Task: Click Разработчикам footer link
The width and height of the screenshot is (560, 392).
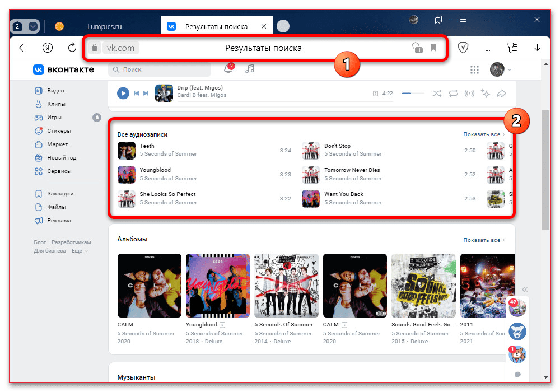Action: click(x=71, y=242)
